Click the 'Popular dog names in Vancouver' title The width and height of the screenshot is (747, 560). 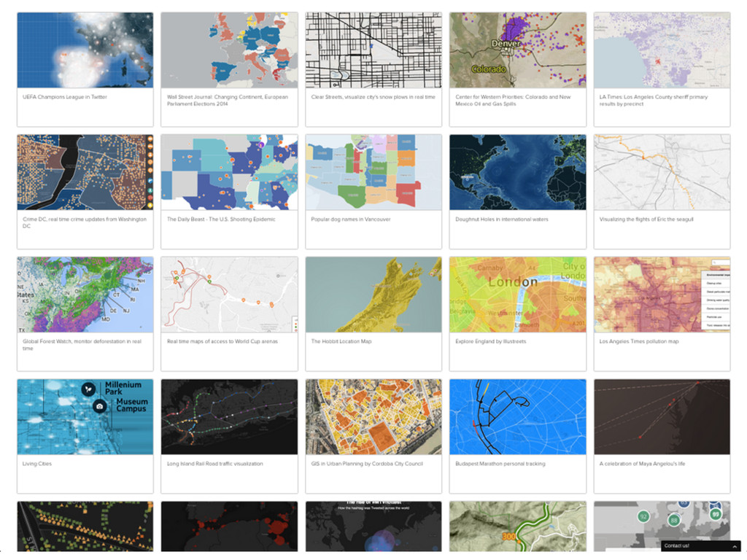click(x=351, y=219)
